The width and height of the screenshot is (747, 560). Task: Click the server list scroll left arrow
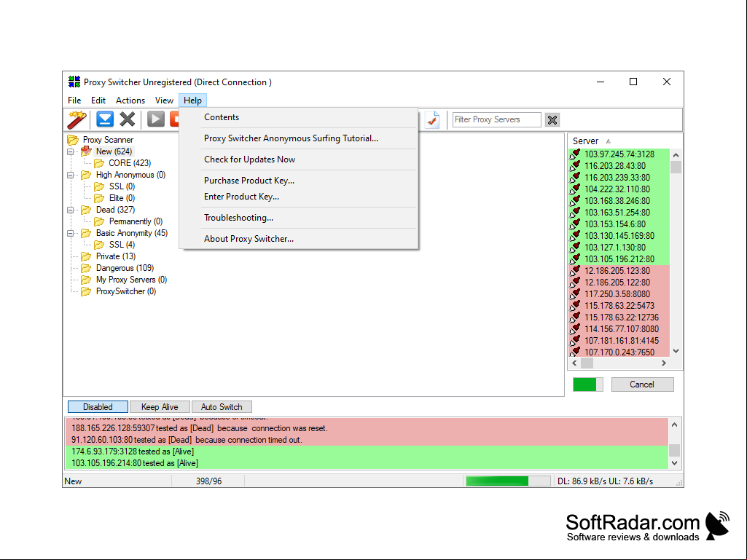point(574,363)
